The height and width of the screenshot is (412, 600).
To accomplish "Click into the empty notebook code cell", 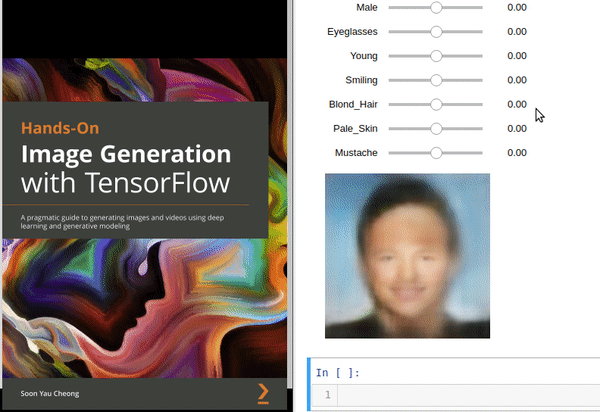I will (469, 395).
